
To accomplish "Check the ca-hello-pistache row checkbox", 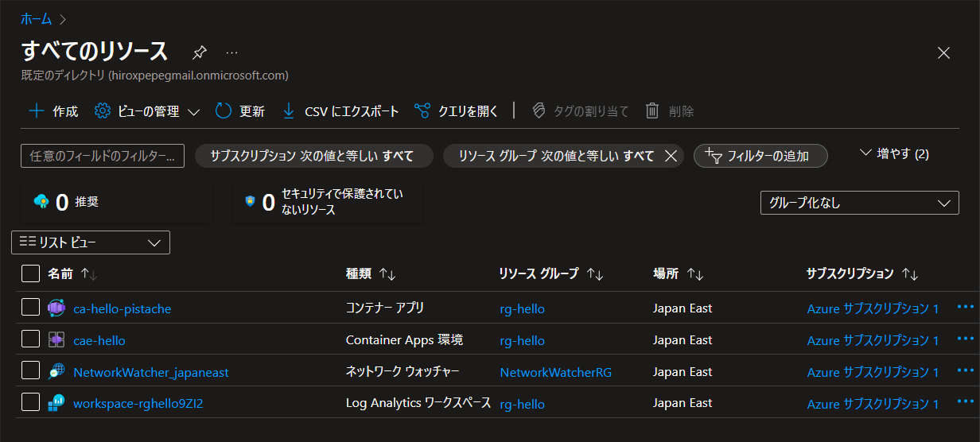I will click(x=30, y=308).
